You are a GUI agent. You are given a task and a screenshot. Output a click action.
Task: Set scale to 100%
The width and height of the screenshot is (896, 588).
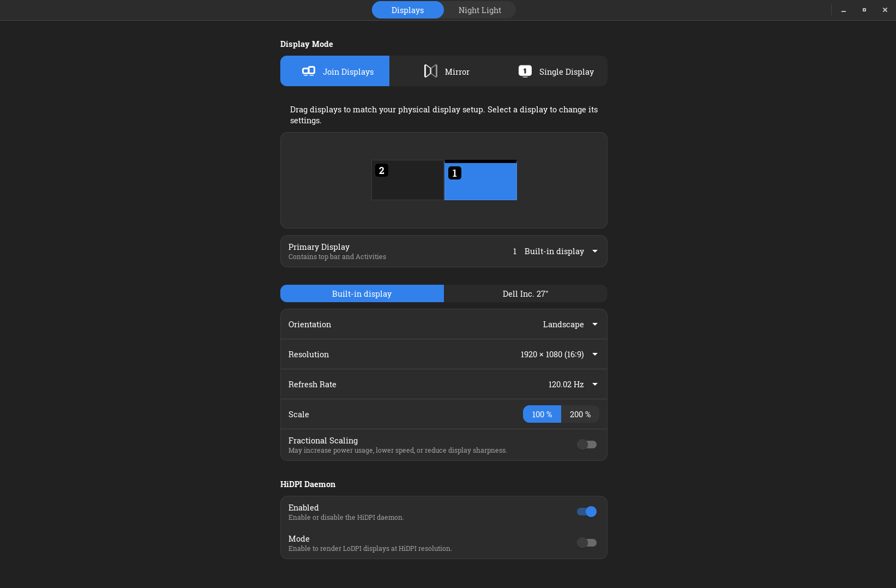tap(541, 414)
